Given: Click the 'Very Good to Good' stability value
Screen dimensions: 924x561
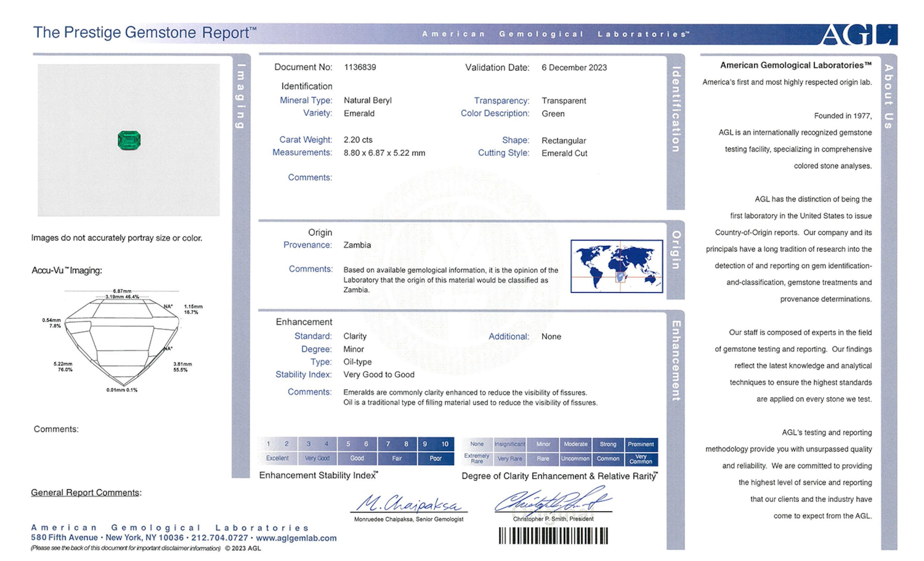Looking at the screenshot, I should coord(379,375).
